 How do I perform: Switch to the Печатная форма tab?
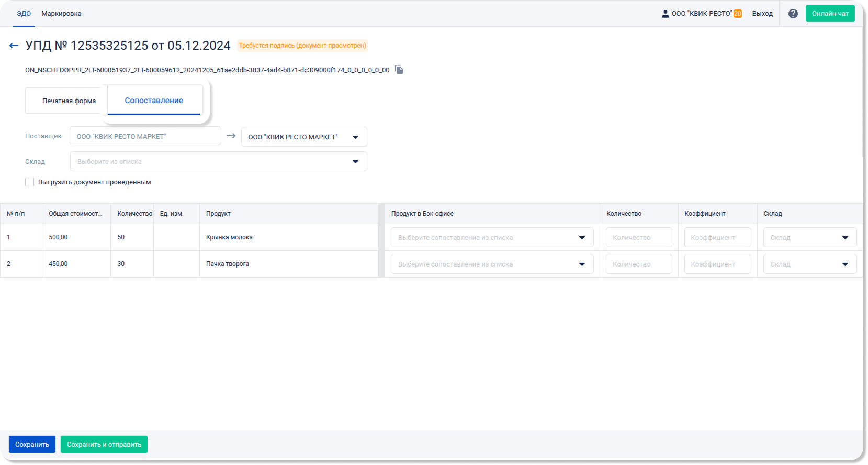[x=69, y=101]
